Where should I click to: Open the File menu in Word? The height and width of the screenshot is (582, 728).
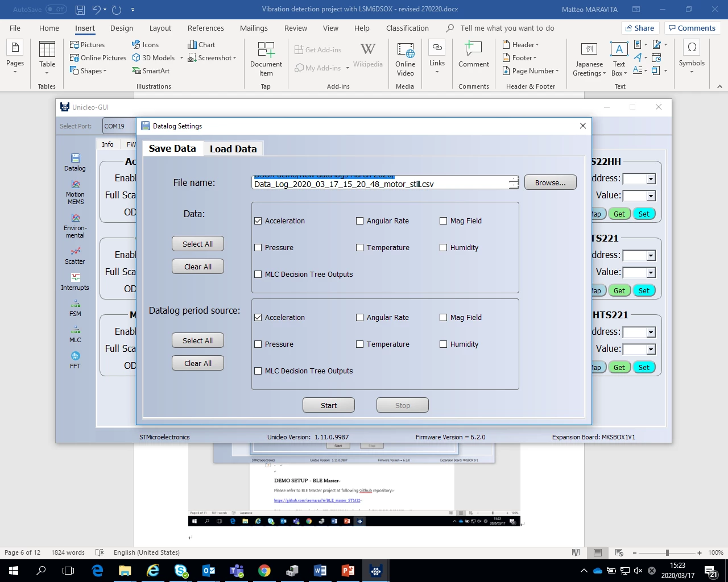pyautogui.click(x=15, y=28)
